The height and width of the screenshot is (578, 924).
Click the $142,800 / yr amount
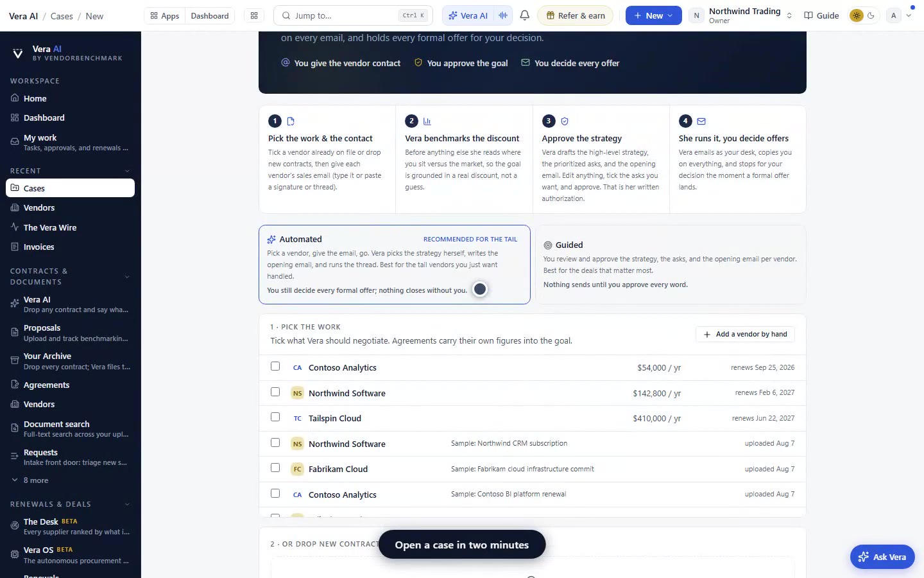tap(656, 393)
